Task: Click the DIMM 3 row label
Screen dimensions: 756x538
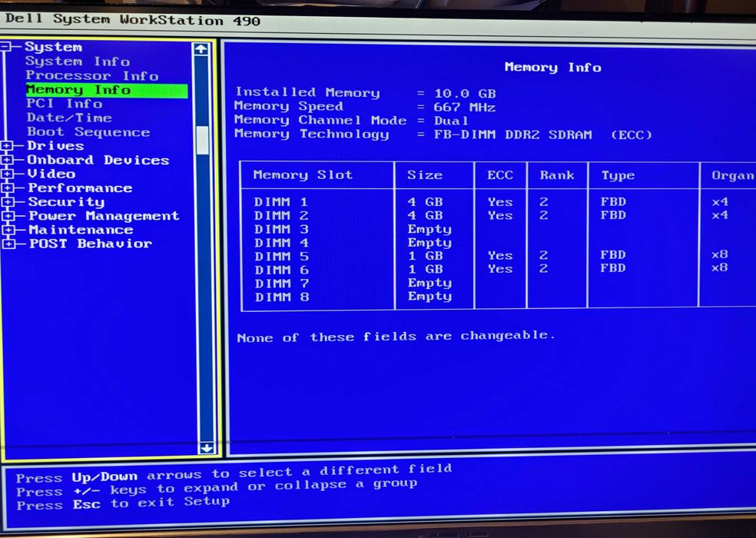Action: (x=281, y=229)
